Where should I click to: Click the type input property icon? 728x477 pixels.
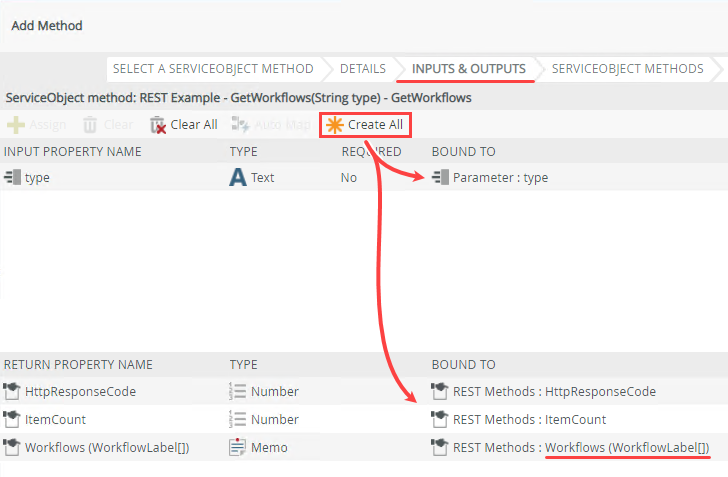(x=13, y=177)
